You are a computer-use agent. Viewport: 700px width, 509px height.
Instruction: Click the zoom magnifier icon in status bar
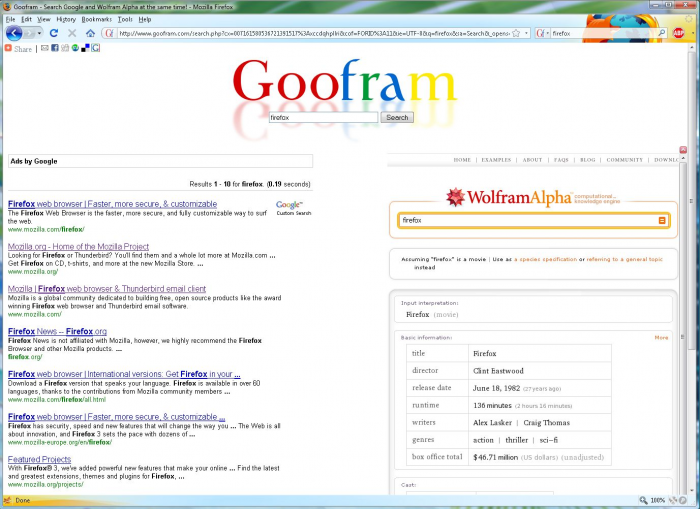pyautogui.click(x=643, y=501)
